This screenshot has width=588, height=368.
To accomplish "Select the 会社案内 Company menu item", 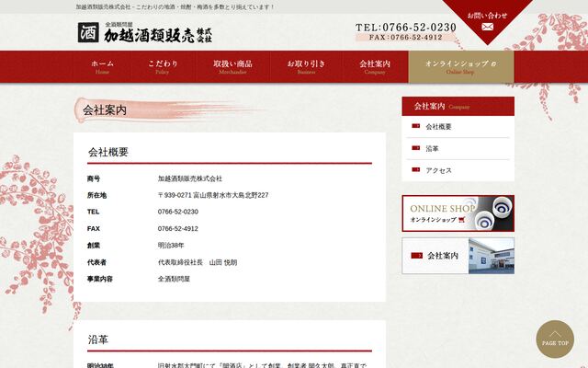I will 375,67.
